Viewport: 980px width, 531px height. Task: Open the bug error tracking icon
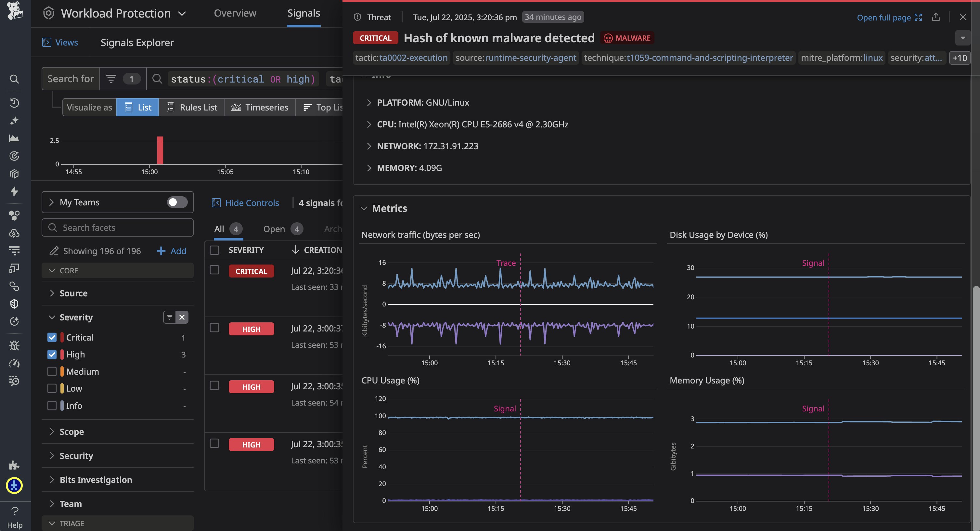14,345
